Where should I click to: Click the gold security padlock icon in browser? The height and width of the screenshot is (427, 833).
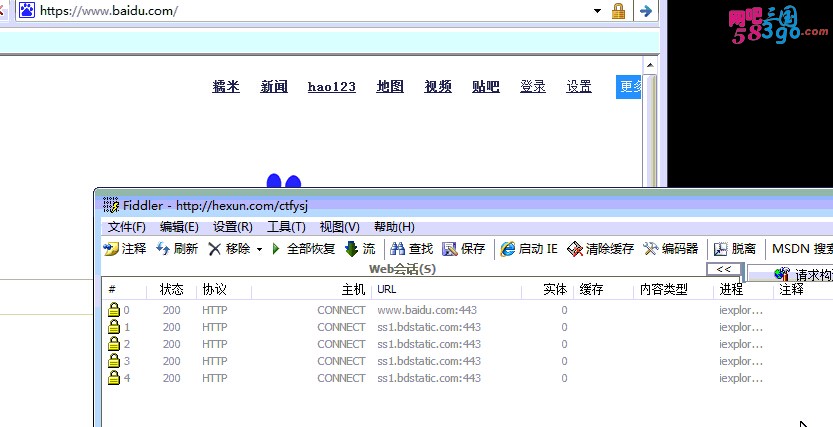(618, 11)
